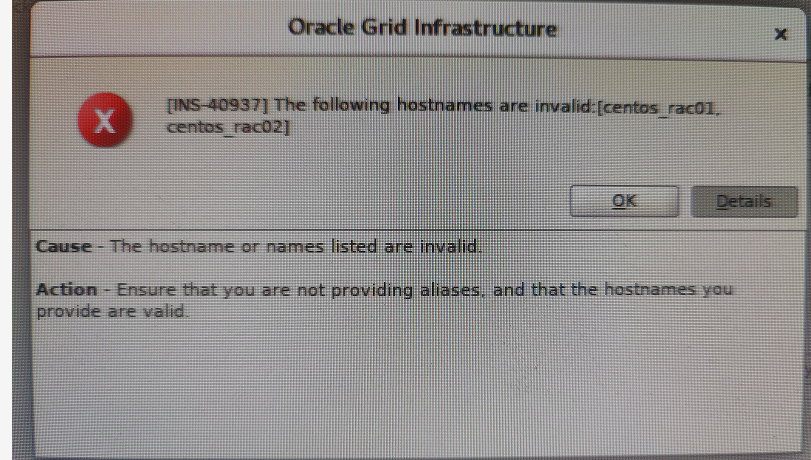This screenshot has height=460, width=811.
Task: Click the Oracle Grid Infrastructure title
Action: click(x=423, y=27)
